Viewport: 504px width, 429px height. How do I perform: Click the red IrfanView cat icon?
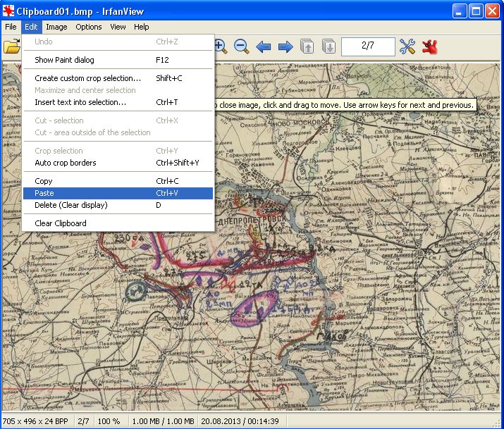[429, 47]
